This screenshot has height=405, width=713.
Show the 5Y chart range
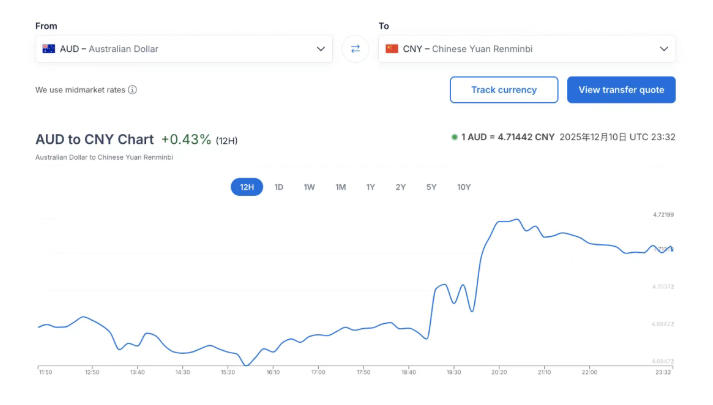pos(431,187)
